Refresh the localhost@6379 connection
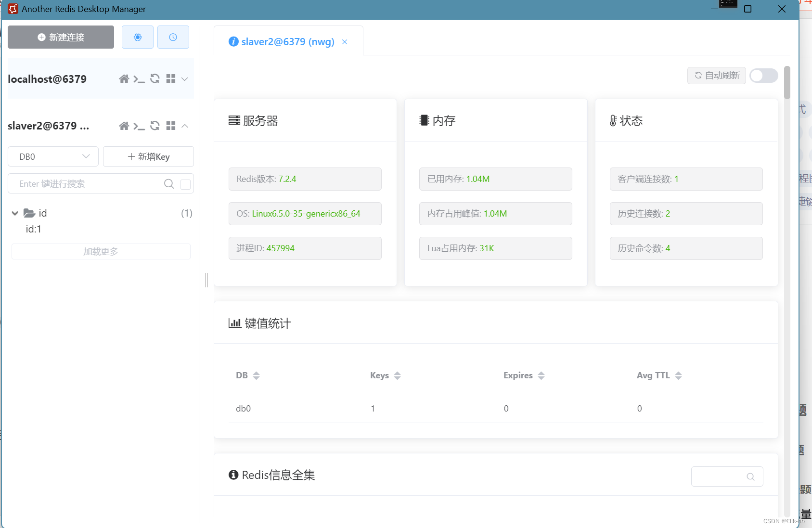The width and height of the screenshot is (812, 528). [x=155, y=78]
